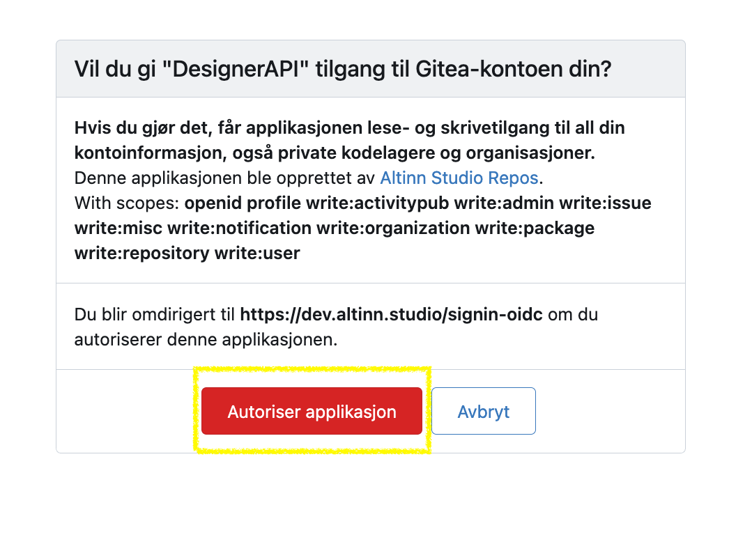Select the write:activitypub scope text
Image resolution: width=729 pixels, height=560 pixels.
point(378,203)
